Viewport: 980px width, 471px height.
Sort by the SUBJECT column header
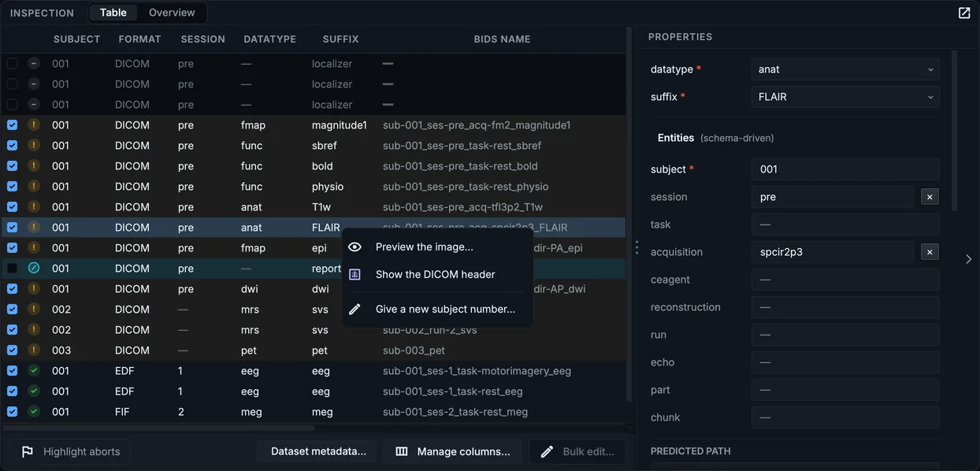tap(76, 39)
